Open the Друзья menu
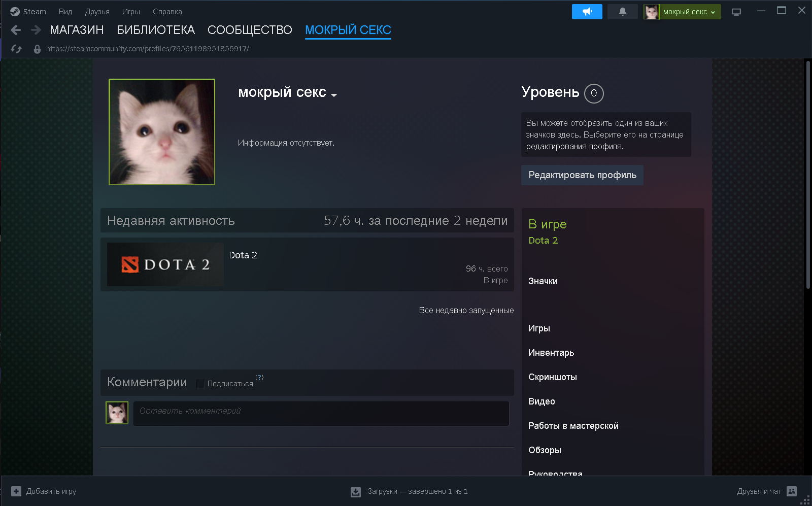 97,12
